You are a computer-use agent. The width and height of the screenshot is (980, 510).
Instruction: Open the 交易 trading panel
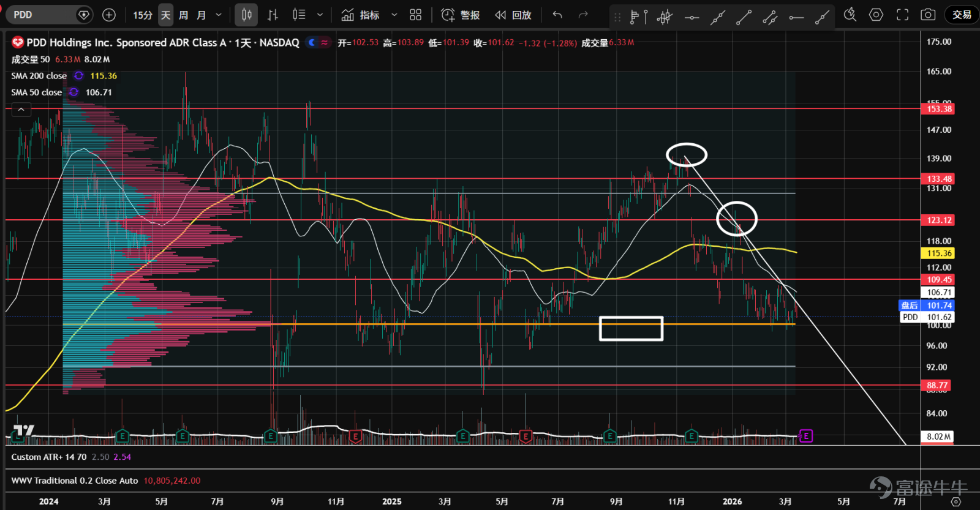[x=962, y=15]
